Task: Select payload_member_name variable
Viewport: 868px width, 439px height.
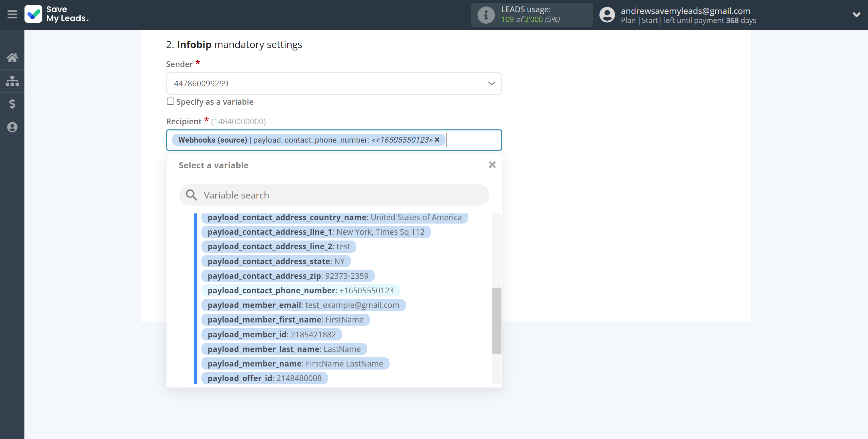Action: click(295, 363)
